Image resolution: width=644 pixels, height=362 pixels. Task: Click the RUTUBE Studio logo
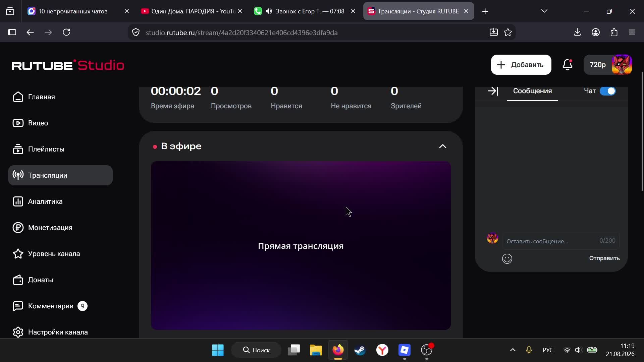point(68,65)
